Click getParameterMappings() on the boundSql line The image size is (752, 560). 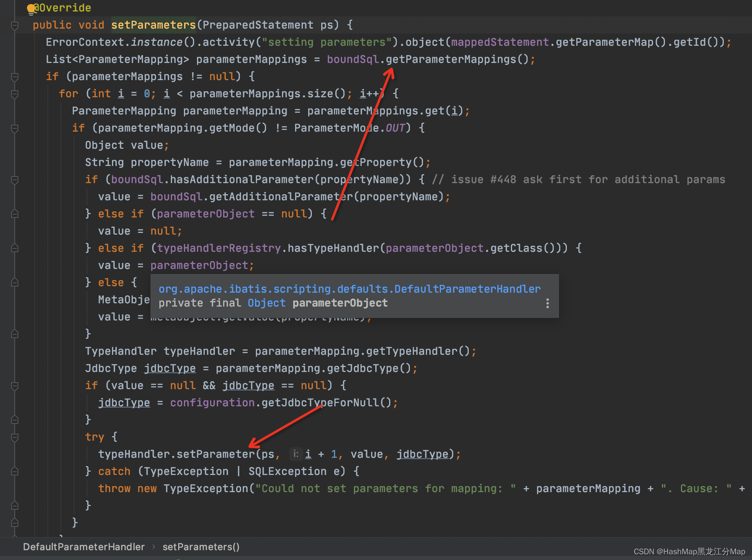point(457,59)
